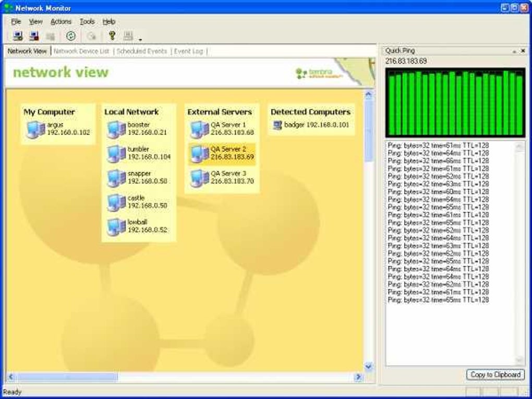The image size is (532, 399).
Task: Click the QA Server 3 216.83.183.70 label
Action: point(232,178)
